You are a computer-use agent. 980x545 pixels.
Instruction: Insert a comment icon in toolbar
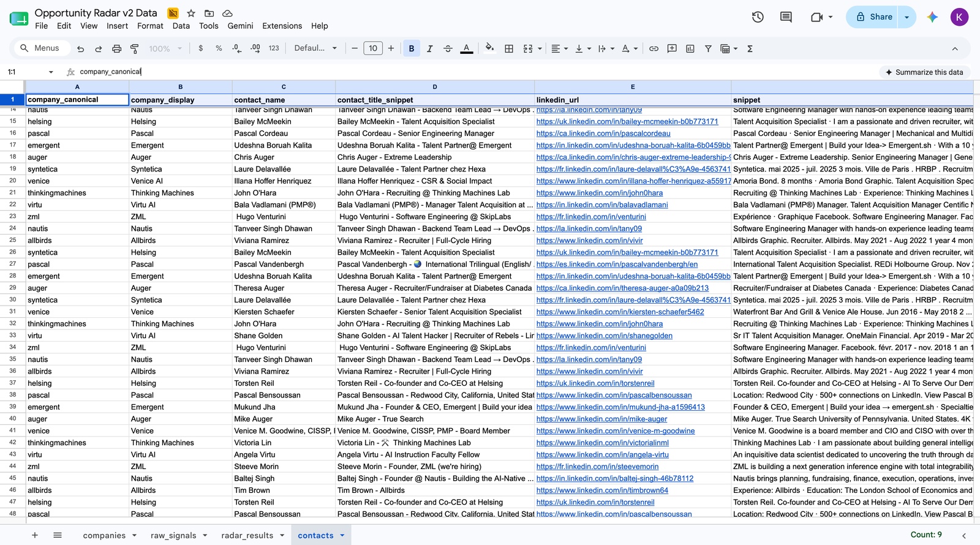tap(672, 48)
